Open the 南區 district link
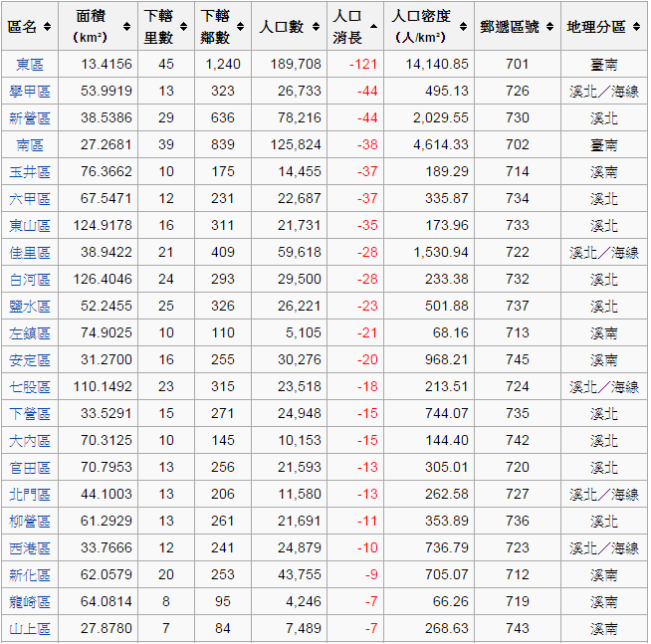651x644 pixels. (x=30, y=145)
